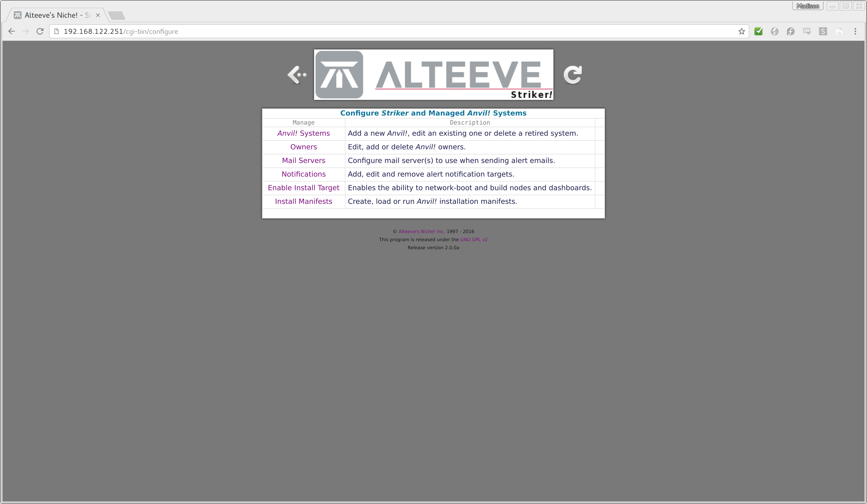
Task: Click description 'Edit, add or delete Anvil! owners.'
Action: pos(407,147)
